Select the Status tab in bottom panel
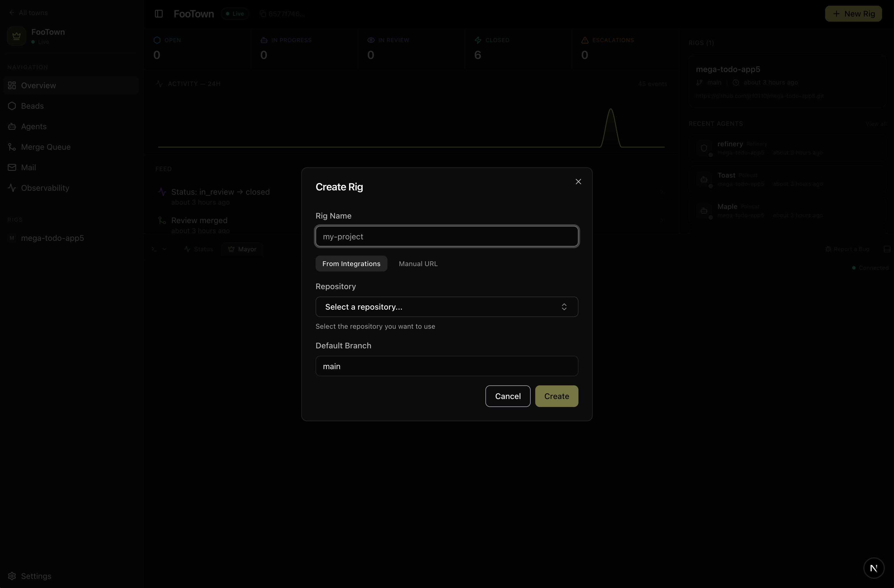This screenshot has width=894, height=588. tap(199, 249)
